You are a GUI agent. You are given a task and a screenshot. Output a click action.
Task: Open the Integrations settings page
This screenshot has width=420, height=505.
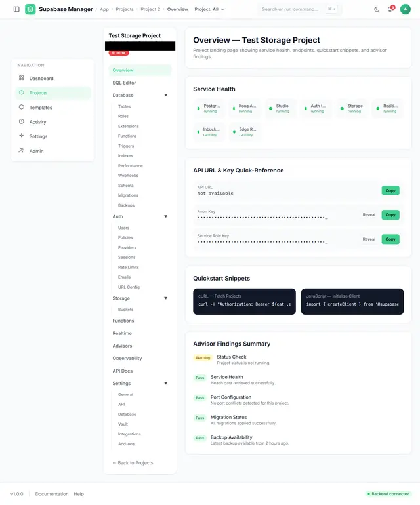[x=129, y=434]
